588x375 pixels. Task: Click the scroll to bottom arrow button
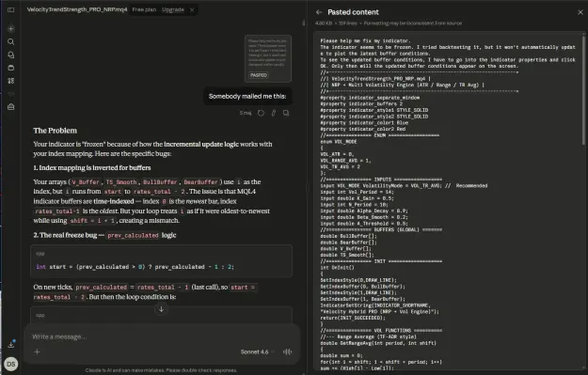coord(161,309)
